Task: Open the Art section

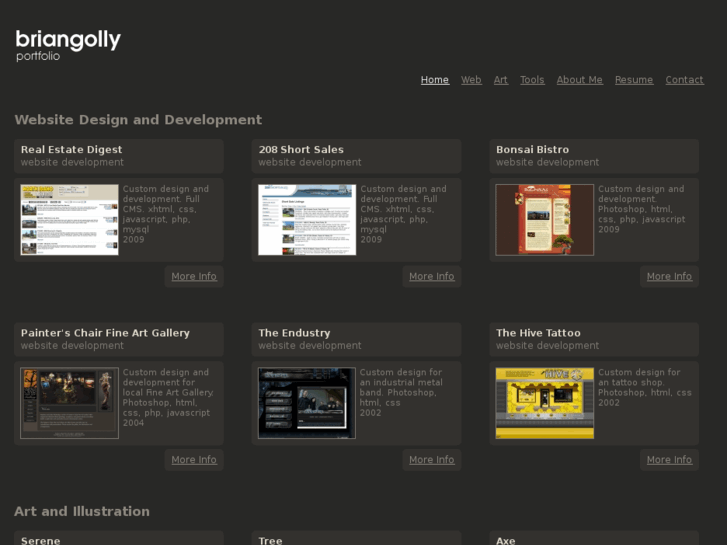Action: tap(501, 80)
